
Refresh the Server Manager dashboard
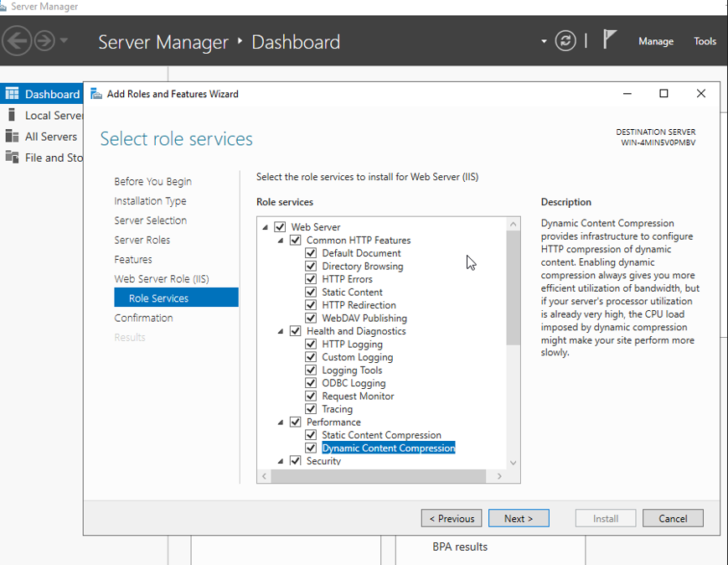565,41
